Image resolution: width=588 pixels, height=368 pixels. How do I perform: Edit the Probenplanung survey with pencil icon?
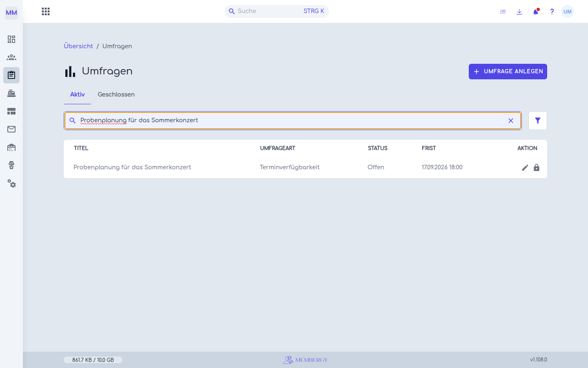click(x=525, y=168)
